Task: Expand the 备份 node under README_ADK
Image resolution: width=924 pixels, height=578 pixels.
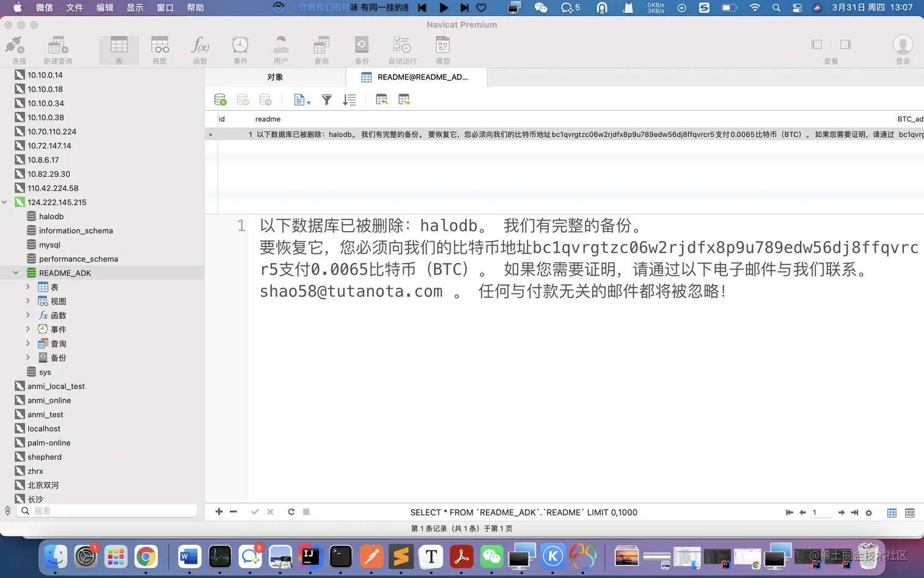Action: (28, 357)
